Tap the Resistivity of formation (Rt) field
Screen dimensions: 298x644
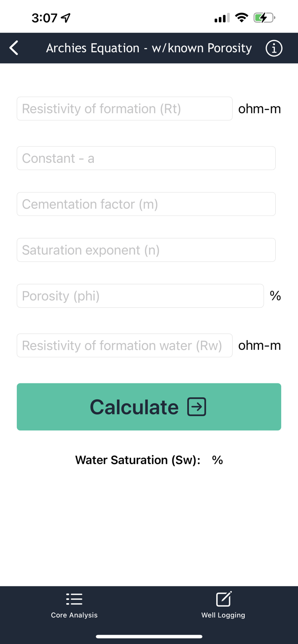click(x=124, y=109)
